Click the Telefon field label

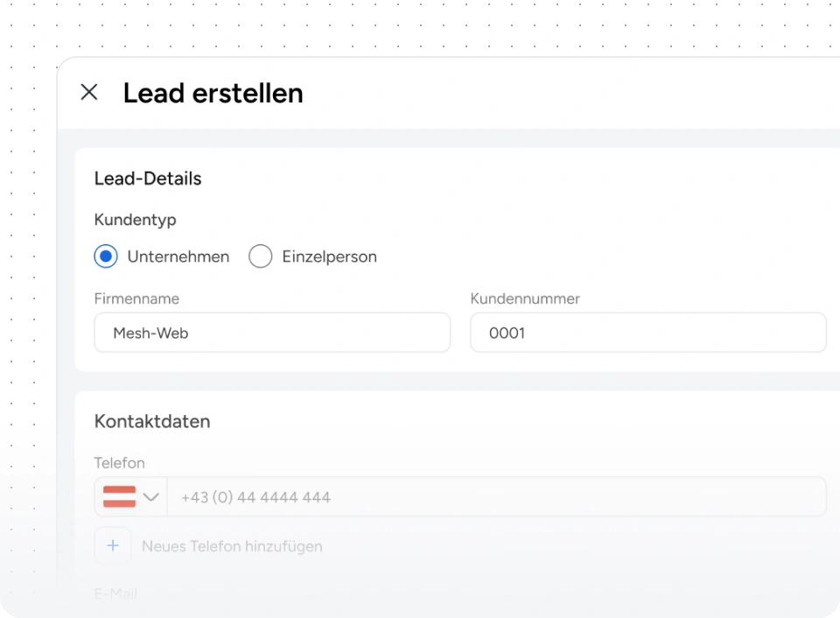pos(120,462)
